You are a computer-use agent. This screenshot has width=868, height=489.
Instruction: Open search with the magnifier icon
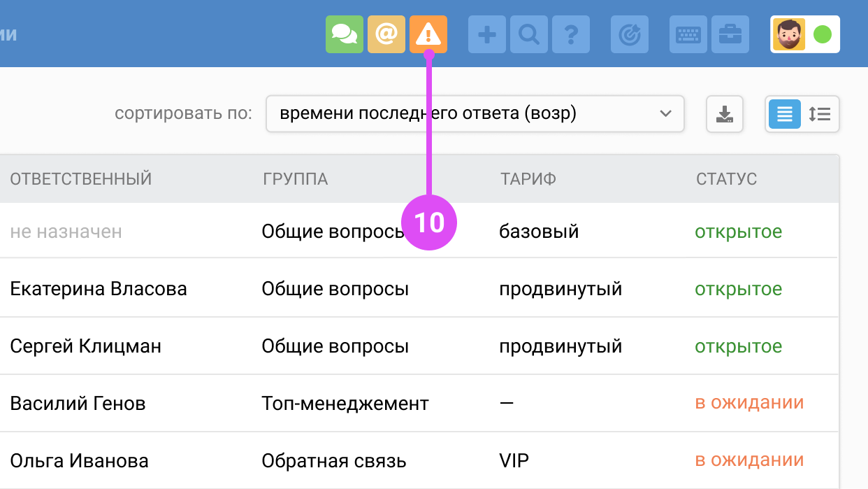[x=528, y=34]
